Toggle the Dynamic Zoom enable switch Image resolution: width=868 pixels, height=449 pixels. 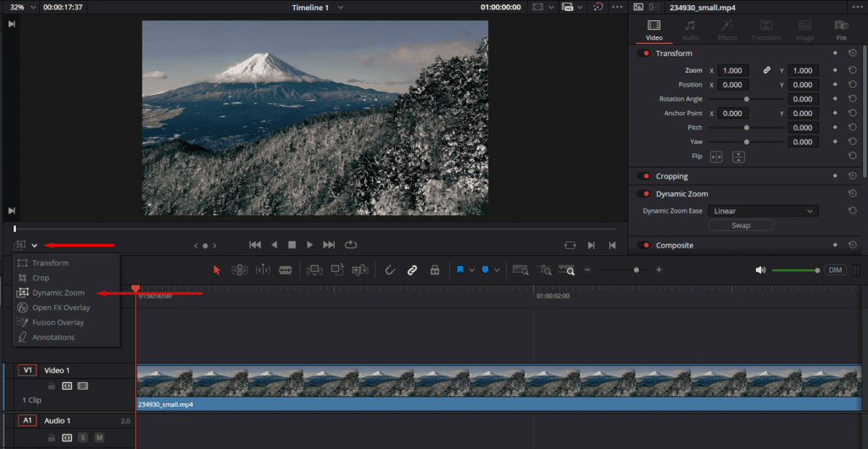pos(643,194)
